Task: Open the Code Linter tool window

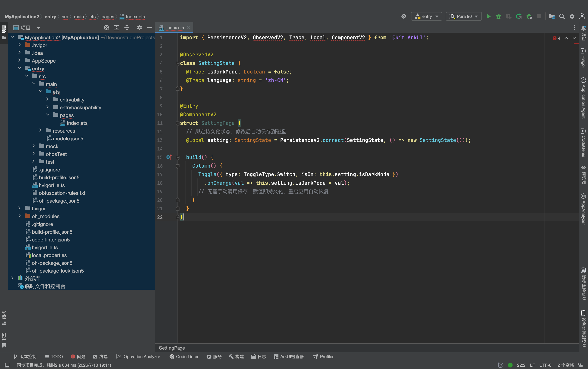Action: 184,357
